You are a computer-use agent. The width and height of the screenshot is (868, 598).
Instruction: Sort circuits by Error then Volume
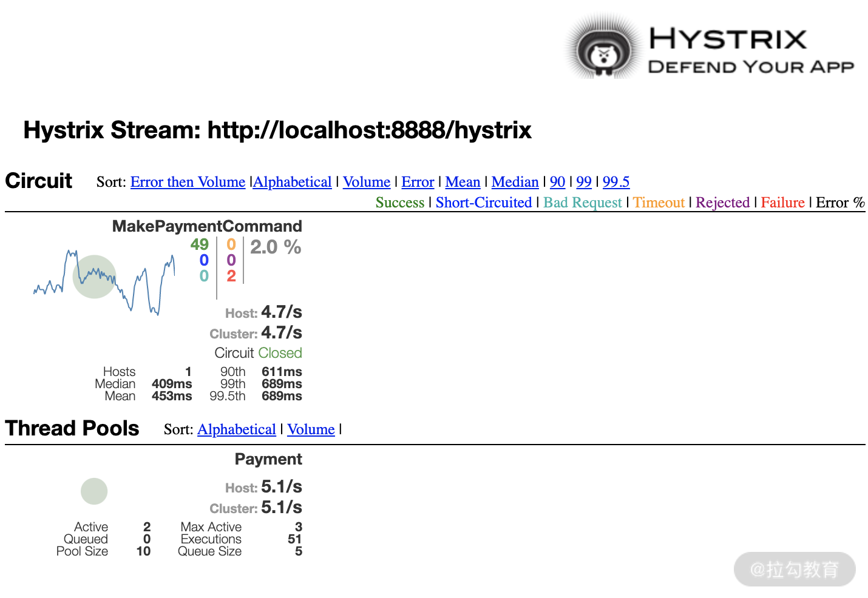(x=188, y=182)
